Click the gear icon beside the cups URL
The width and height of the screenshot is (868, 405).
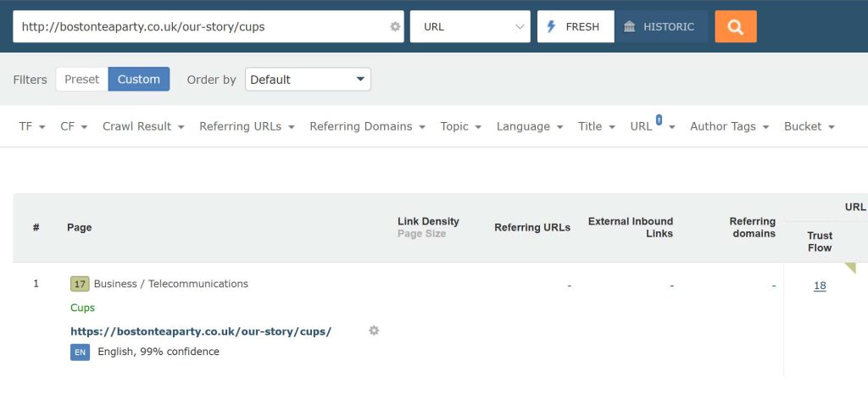point(374,330)
